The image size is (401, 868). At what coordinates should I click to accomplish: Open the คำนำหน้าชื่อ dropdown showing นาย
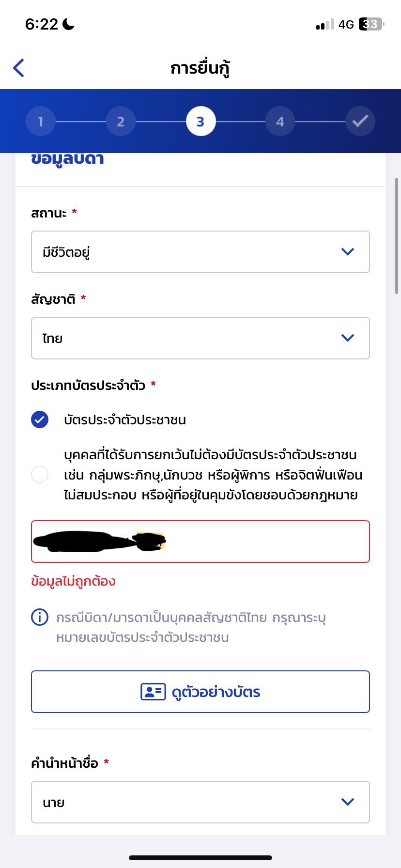point(200,802)
